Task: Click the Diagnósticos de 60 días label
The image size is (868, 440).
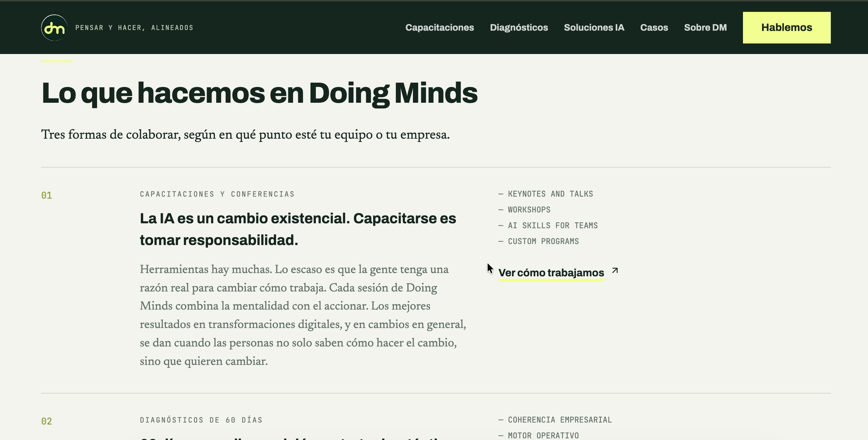Action: pyautogui.click(x=201, y=420)
